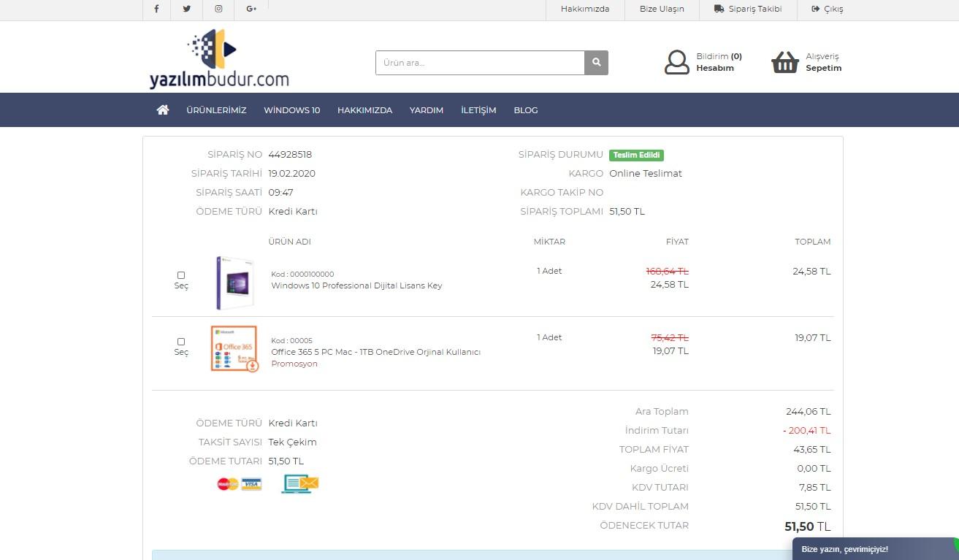Go to home via house icon
Image resolution: width=959 pixels, height=560 pixels.
163,110
